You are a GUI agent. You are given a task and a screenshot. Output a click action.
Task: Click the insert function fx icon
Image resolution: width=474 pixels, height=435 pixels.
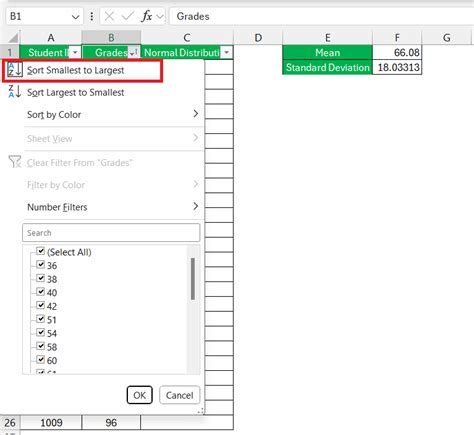(147, 16)
